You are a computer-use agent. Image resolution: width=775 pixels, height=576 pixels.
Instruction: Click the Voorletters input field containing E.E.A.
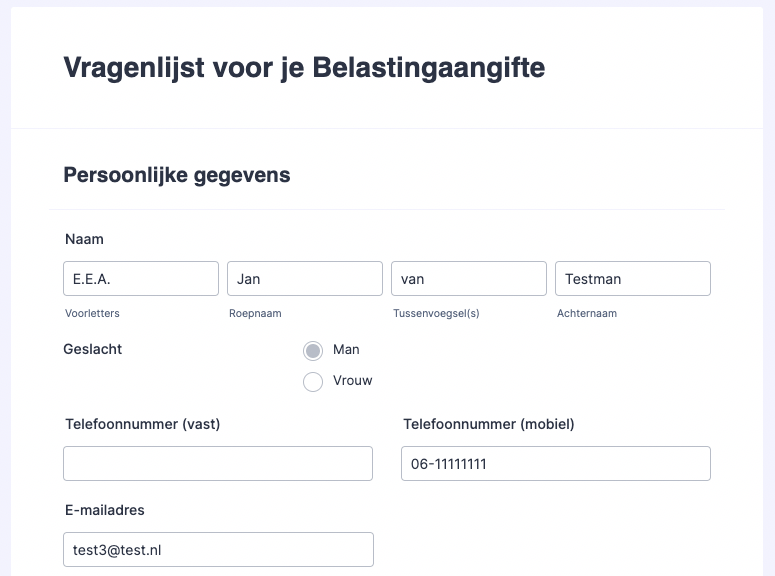tap(140, 279)
